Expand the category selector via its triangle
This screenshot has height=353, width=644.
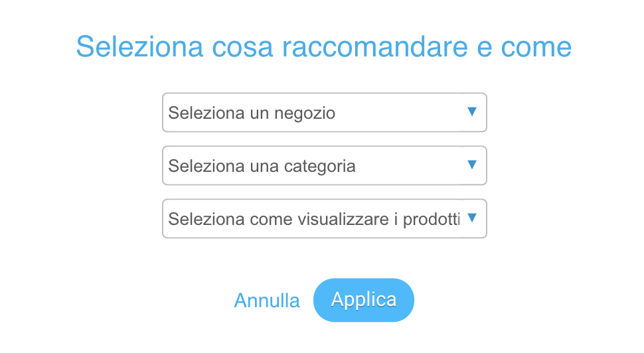pyautogui.click(x=472, y=165)
